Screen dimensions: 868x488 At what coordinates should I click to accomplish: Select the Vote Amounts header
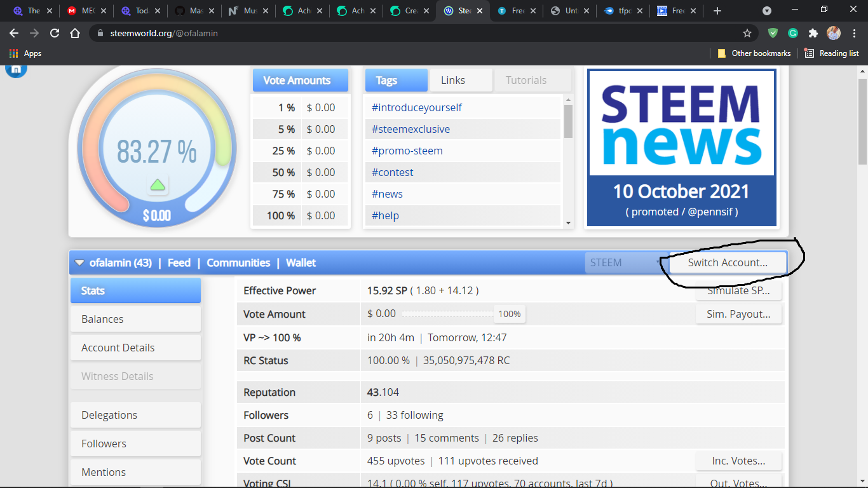click(301, 80)
